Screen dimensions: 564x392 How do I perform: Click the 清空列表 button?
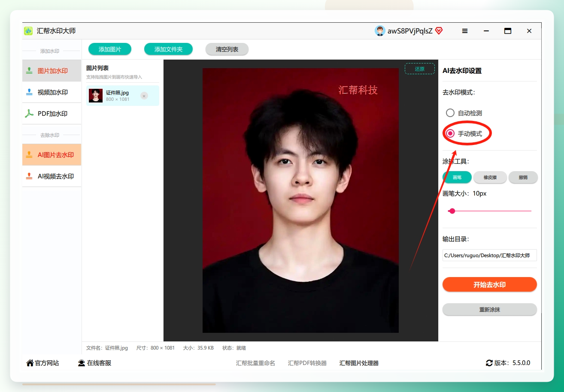coord(227,49)
